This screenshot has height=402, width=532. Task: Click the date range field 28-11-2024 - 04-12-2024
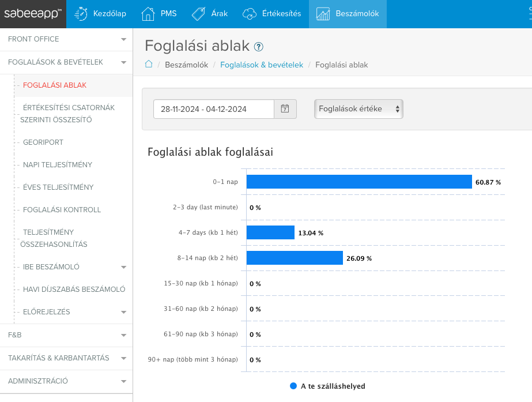click(x=214, y=109)
